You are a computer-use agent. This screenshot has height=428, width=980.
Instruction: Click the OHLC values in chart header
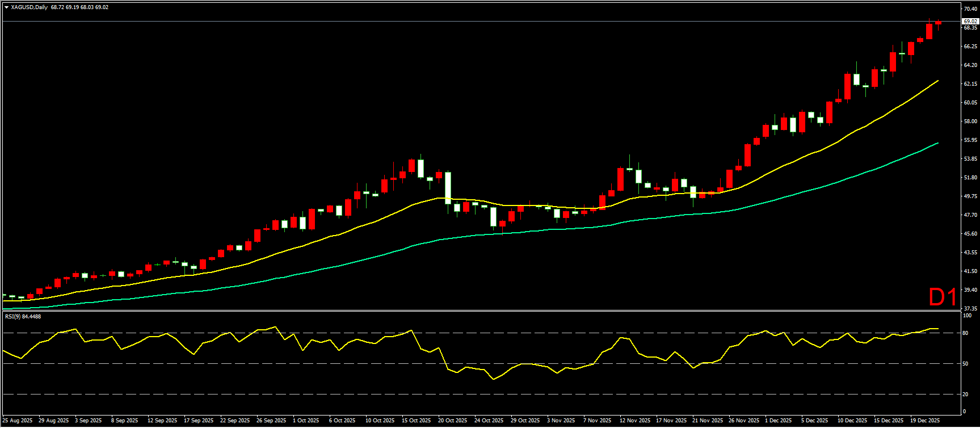(79, 7)
